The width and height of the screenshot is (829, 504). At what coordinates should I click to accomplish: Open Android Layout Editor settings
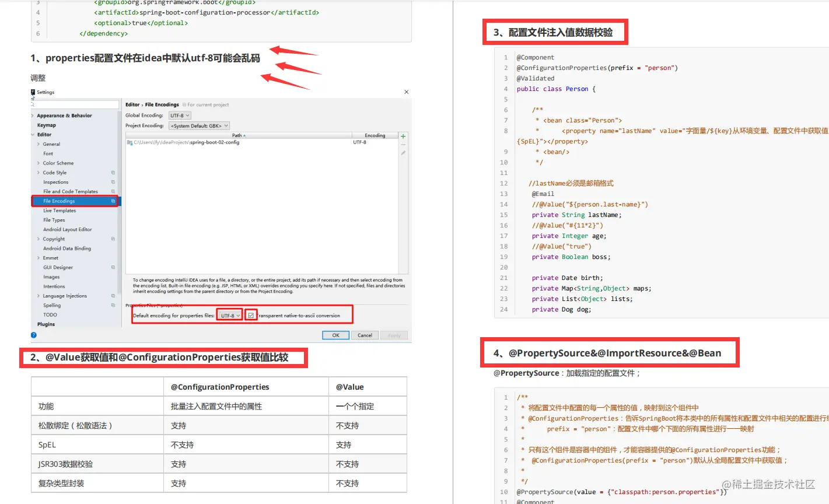click(68, 230)
